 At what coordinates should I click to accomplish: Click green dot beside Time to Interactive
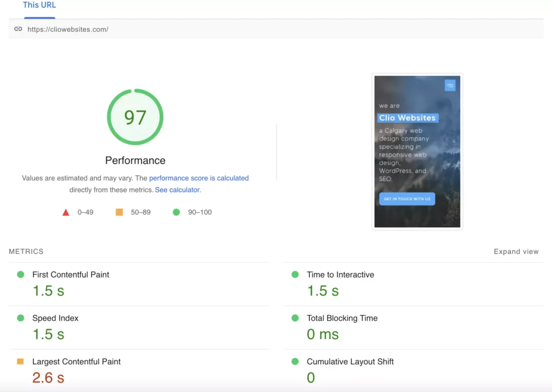[295, 274]
